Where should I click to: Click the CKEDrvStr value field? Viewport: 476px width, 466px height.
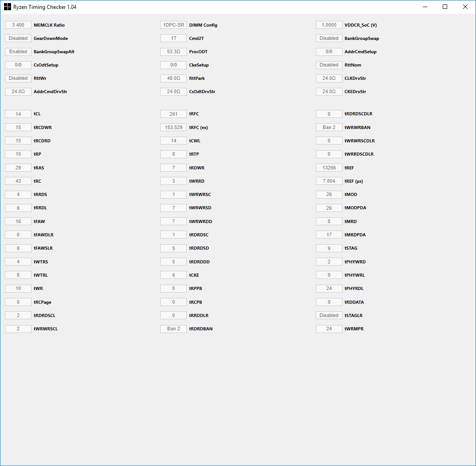(329, 92)
